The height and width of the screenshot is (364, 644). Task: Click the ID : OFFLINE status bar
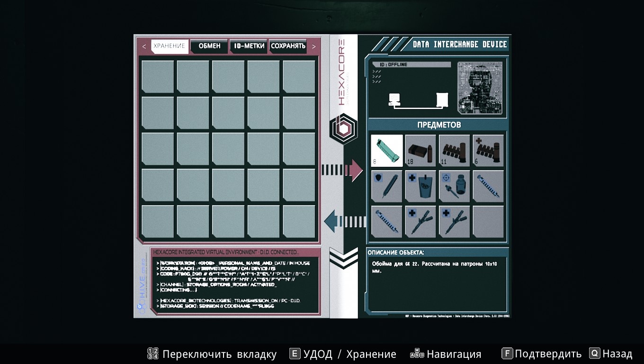[x=411, y=64]
